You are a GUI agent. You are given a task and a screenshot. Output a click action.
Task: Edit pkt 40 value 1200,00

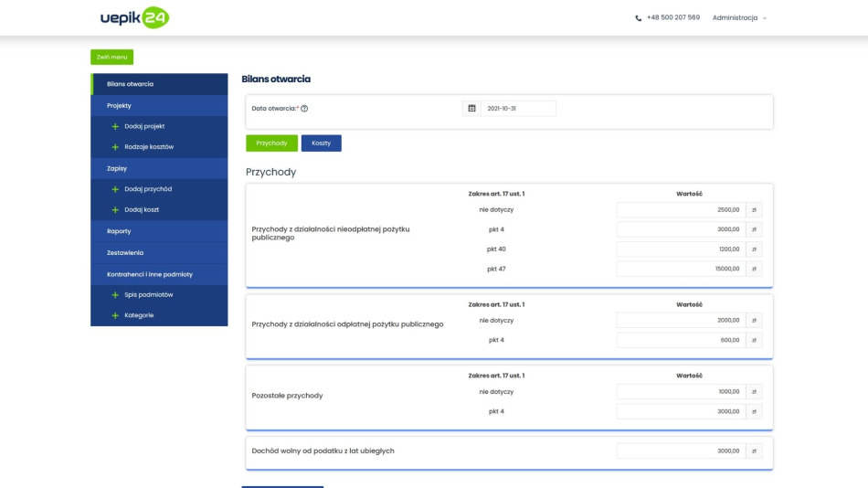pyautogui.click(x=681, y=249)
